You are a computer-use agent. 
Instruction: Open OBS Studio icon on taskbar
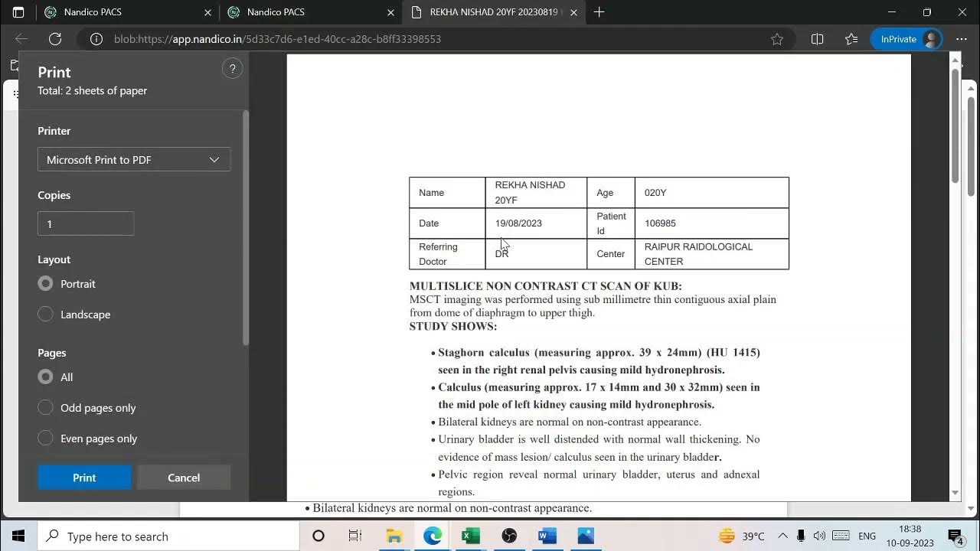(509, 536)
